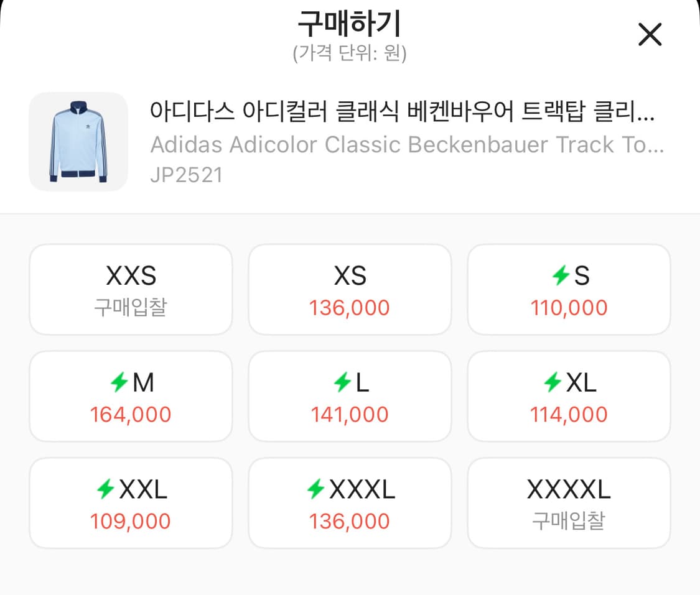Image resolution: width=700 pixels, height=595 pixels.
Task: Select size XXS marked 구매입찰
Action: click(x=131, y=289)
